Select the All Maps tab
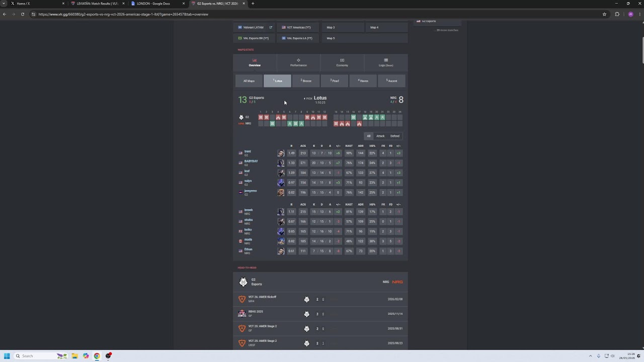 tap(249, 81)
